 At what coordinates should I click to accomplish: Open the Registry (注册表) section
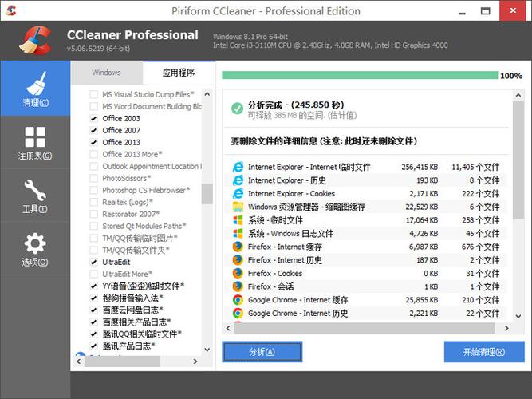point(35,143)
